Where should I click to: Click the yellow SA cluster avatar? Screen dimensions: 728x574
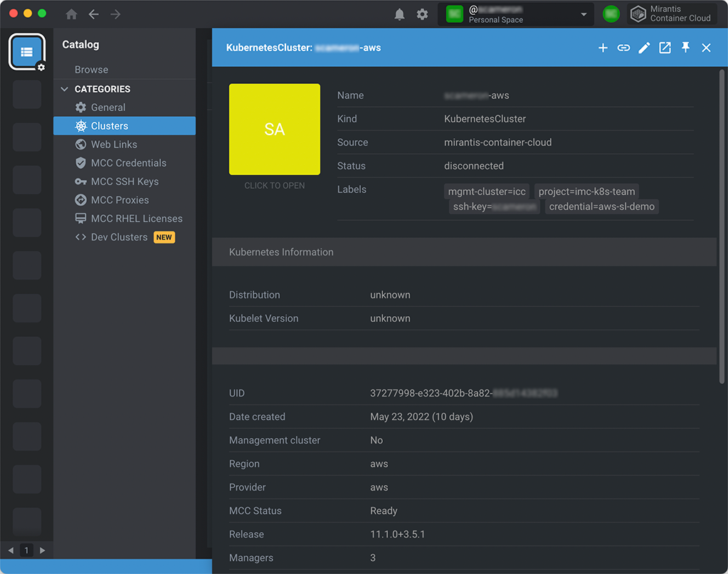pyautogui.click(x=275, y=129)
